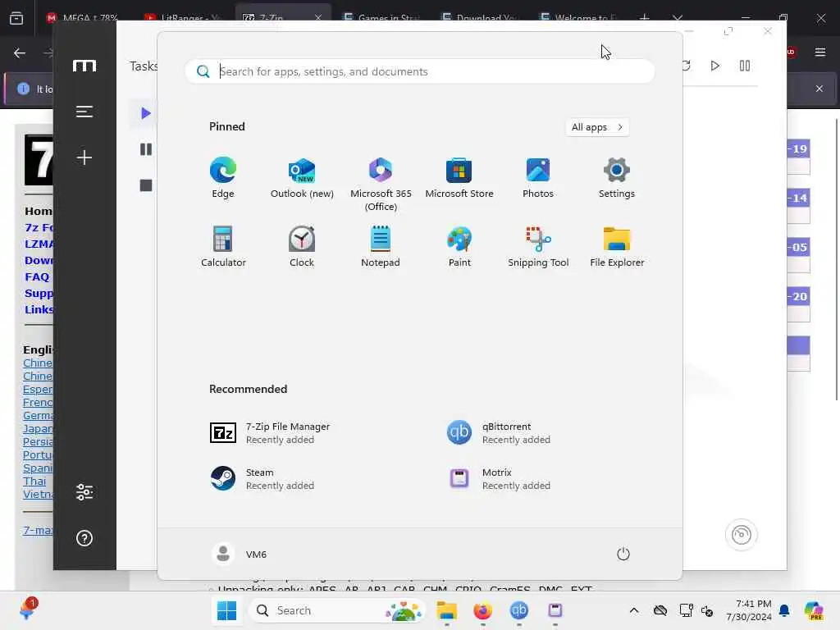Viewport: 840px width, 630px height.
Task: Launch Outlook (new) pinned app
Action: point(302,178)
